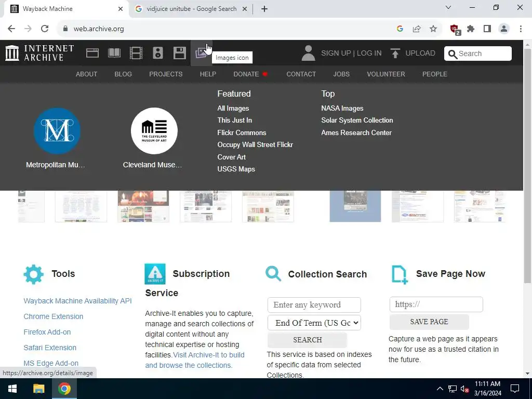The width and height of the screenshot is (532, 399).
Task: Click the page vertical scrollbar
Action: pos(528,166)
